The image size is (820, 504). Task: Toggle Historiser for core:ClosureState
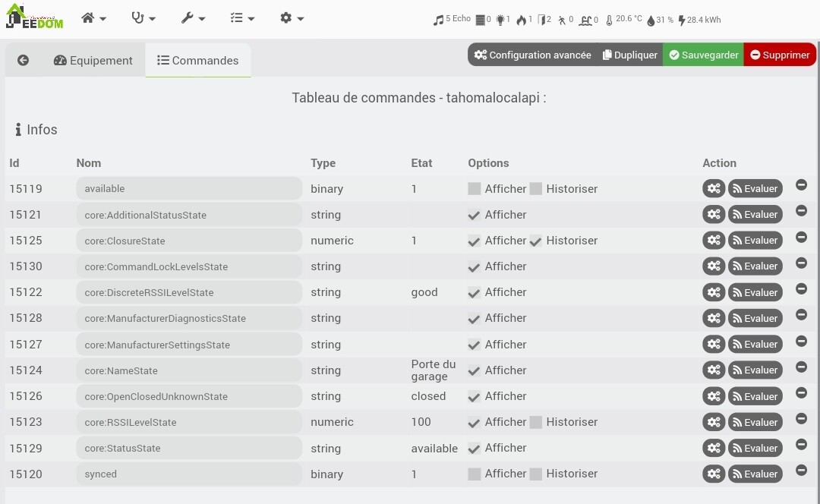tap(535, 241)
